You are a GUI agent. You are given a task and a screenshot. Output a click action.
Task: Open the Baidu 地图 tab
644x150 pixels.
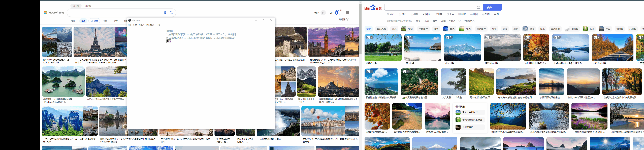474,14
